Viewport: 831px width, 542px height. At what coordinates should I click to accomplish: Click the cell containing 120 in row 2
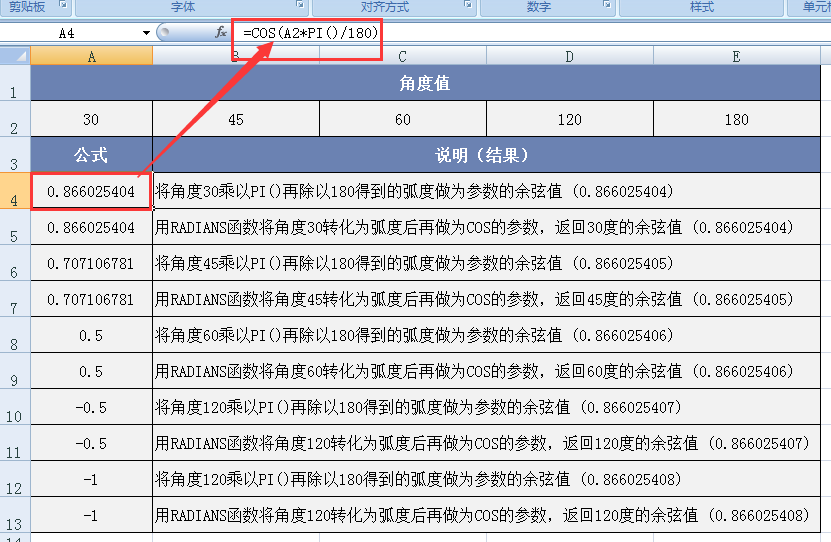click(570, 119)
